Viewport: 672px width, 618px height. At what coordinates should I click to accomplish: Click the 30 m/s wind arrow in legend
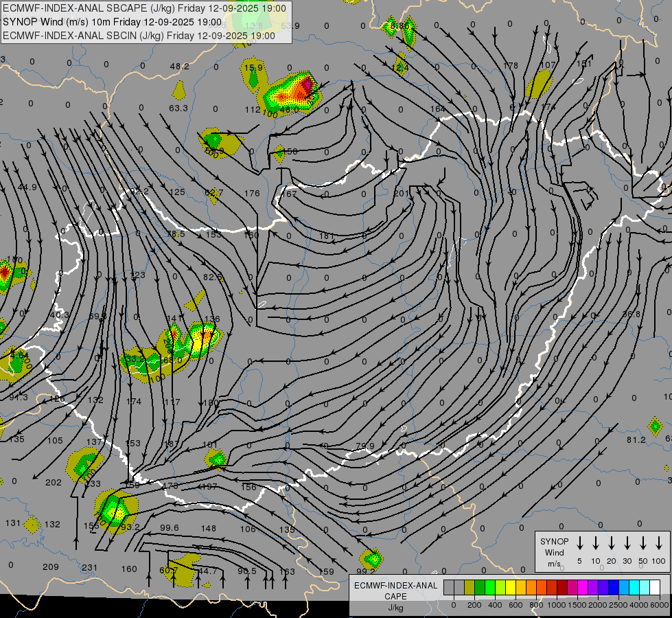(627, 543)
